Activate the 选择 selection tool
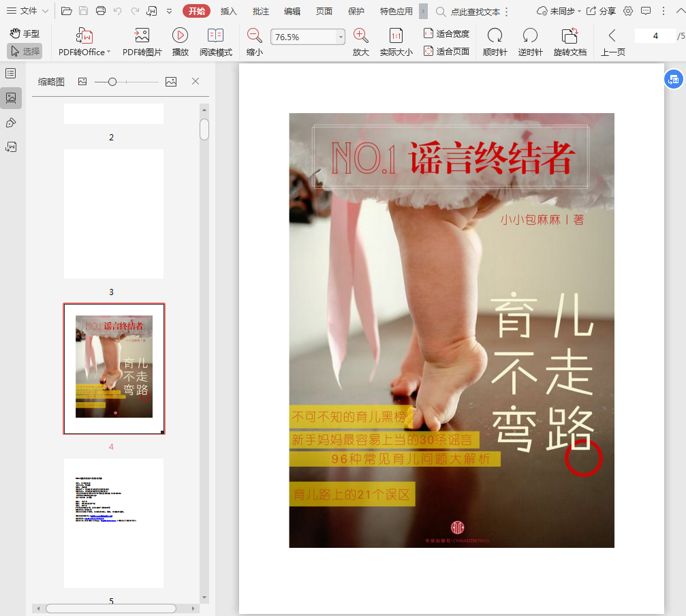The image size is (686, 616). pos(25,51)
